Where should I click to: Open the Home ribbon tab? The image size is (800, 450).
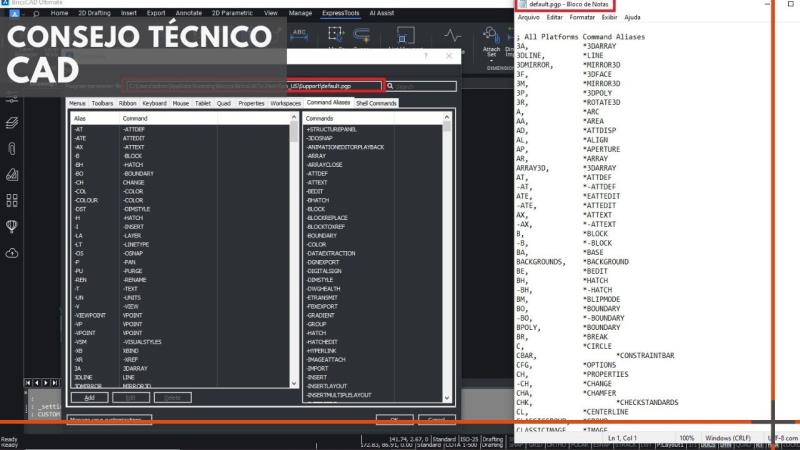[59, 13]
